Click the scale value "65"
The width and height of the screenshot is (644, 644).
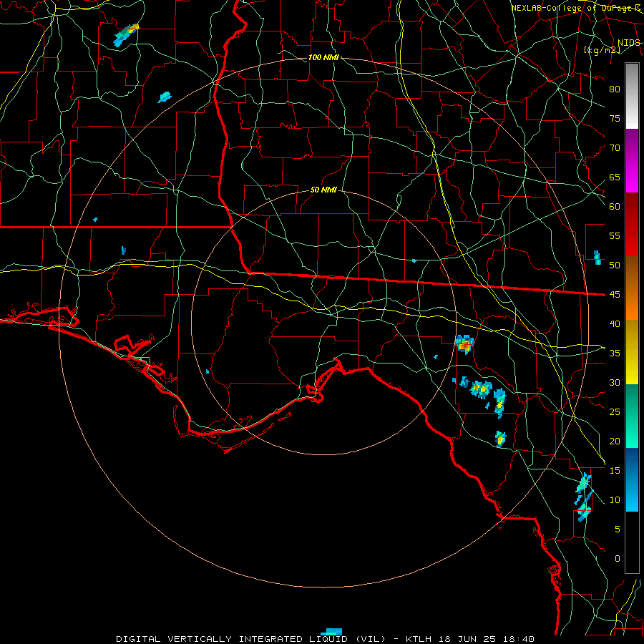click(615, 177)
